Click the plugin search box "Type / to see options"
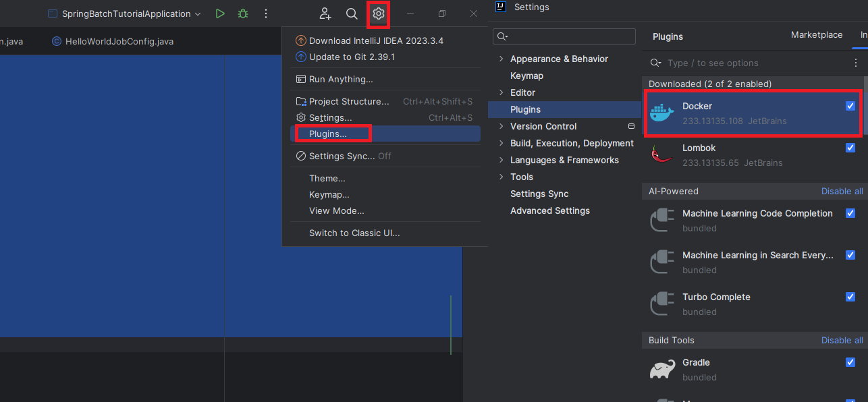Viewport: 868px width, 402px height. (x=747, y=63)
